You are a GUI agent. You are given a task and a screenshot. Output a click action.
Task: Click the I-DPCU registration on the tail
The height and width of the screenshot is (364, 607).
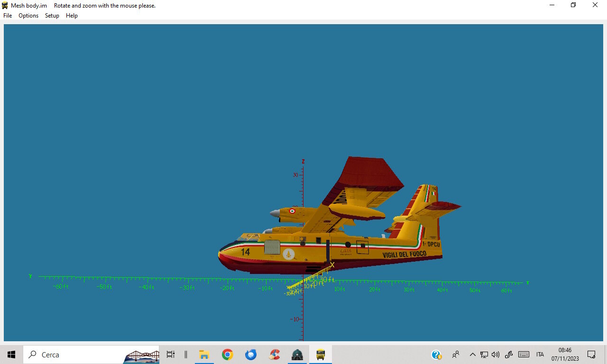click(x=431, y=245)
